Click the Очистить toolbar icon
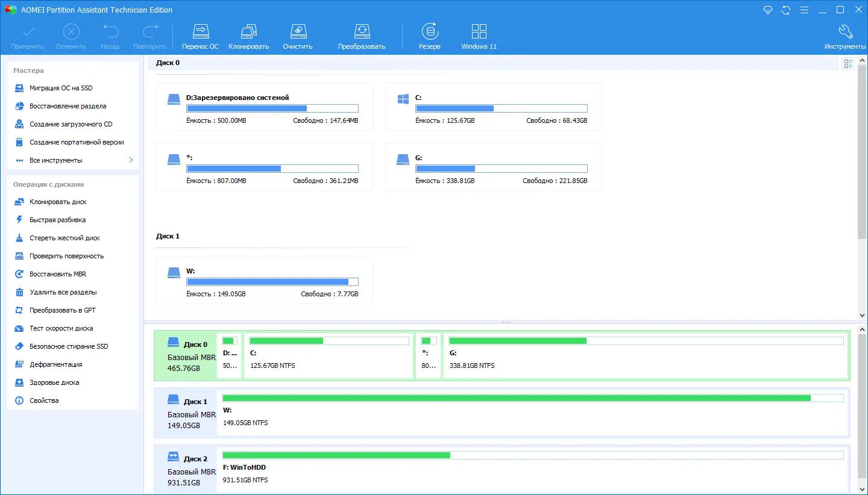The image size is (868, 495). pos(298,34)
